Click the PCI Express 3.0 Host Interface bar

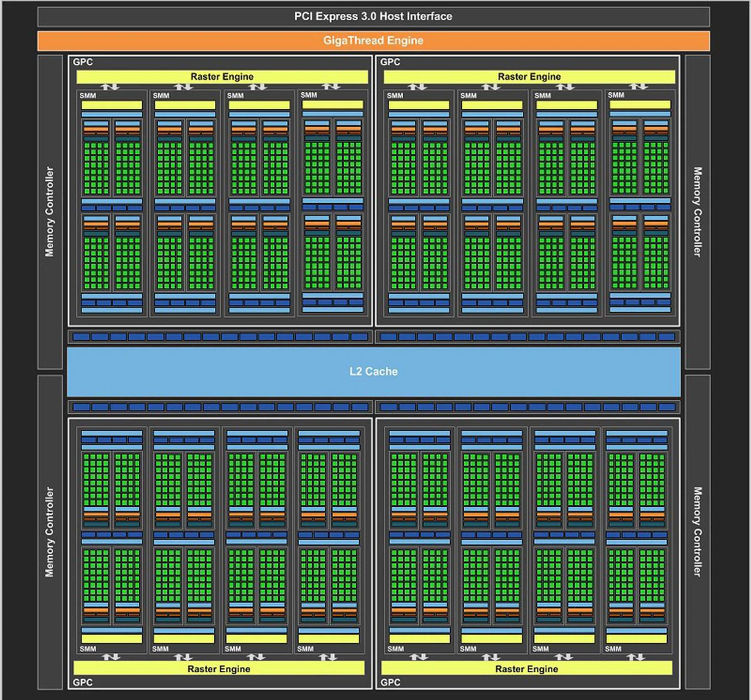point(373,16)
